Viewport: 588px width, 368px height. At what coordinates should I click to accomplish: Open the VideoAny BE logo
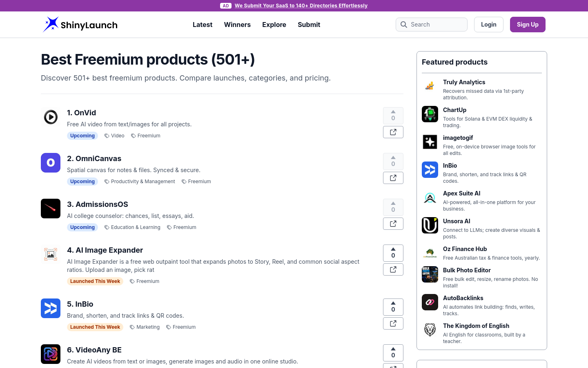pos(51,354)
